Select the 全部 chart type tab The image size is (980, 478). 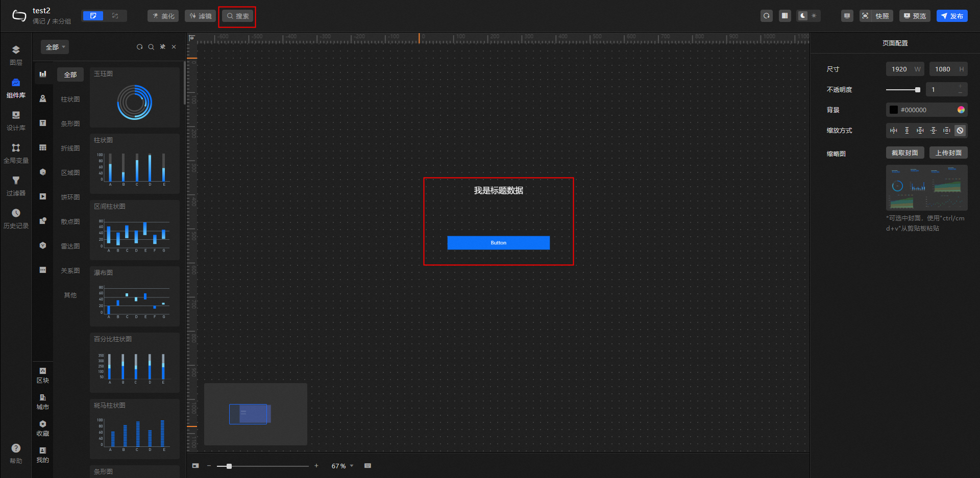point(70,74)
